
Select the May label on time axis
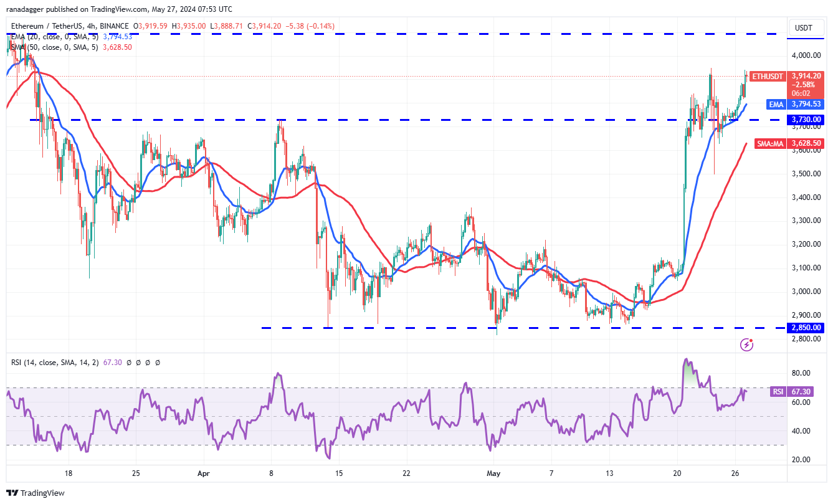(x=493, y=473)
